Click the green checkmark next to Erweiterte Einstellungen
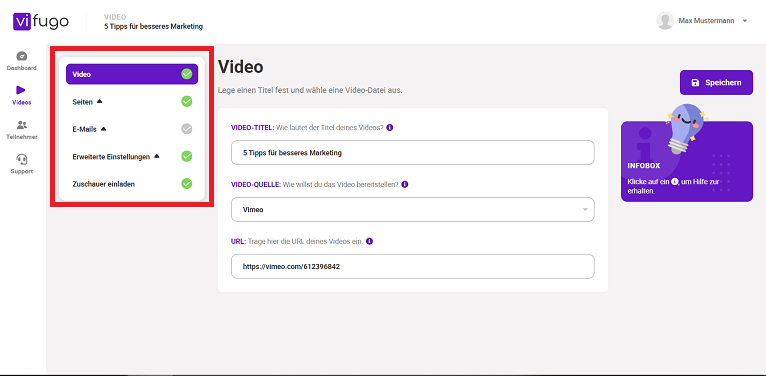Screen dimensions: 766x376 (x=187, y=156)
